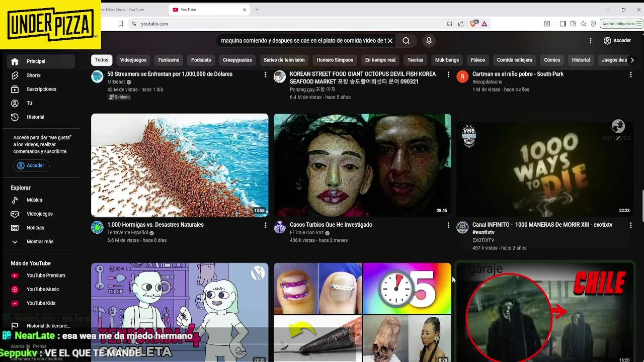Select the Todos filter chip
644x362 pixels.
[102, 60]
